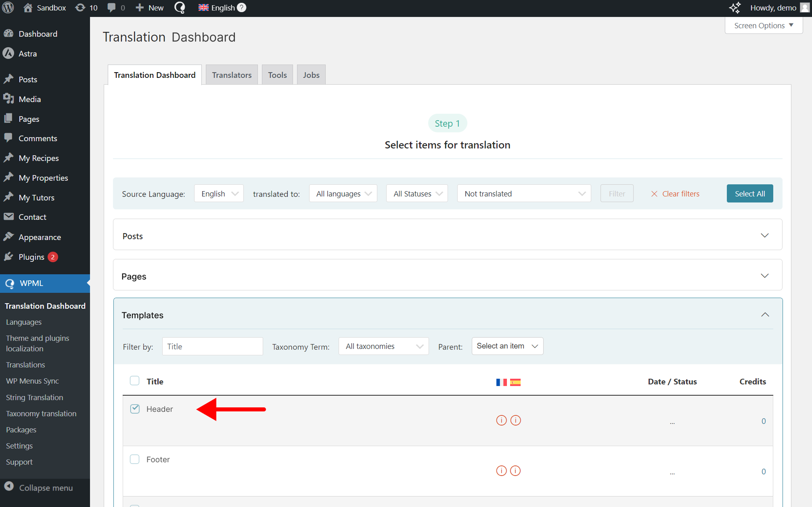The height and width of the screenshot is (507, 812).
Task: Click the UK flag language icon
Action: [x=203, y=8]
